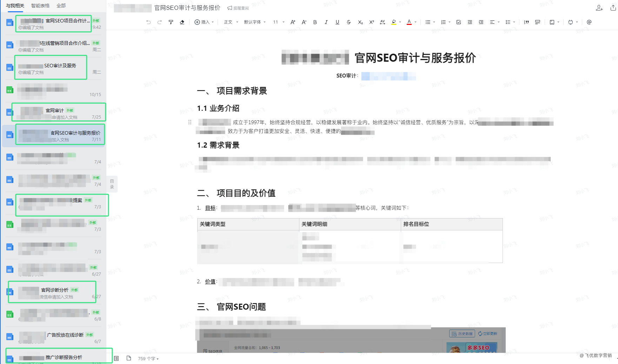Expand numbered list style arrow
This screenshot has height=364, width=618.
tap(450, 22)
